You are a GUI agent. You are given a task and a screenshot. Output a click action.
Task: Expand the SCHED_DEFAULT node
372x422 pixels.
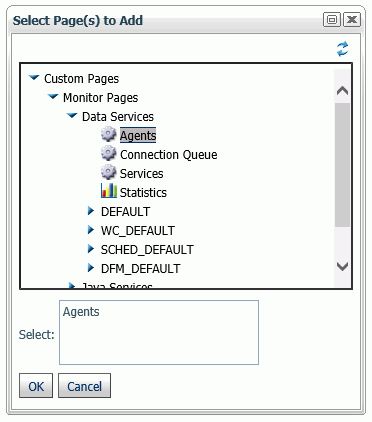point(91,249)
